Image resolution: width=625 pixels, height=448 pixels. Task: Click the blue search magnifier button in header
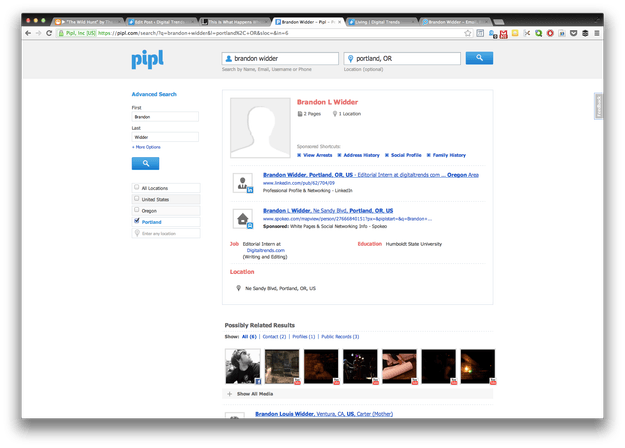pos(479,58)
